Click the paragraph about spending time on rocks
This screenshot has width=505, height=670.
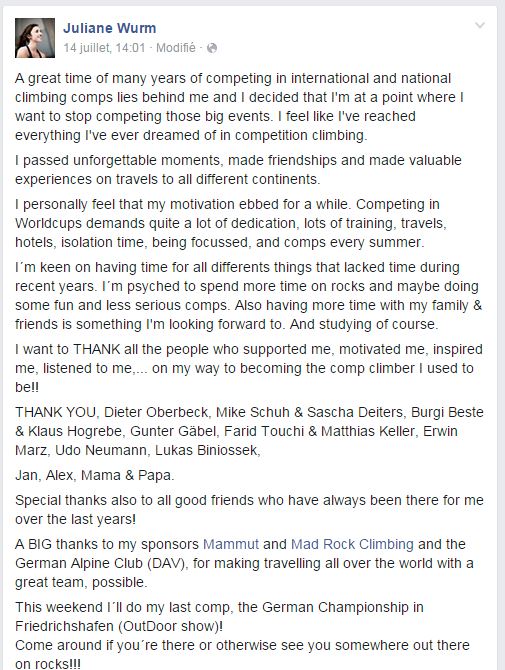248,295
